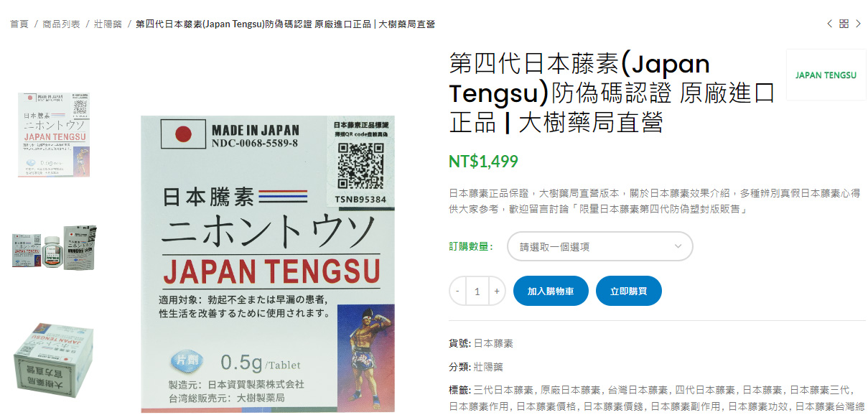The width and height of the screenshot is (868, 415).
Task: Select first product box thumbnail
Action: pyautogui.click(x=54, y=134)
